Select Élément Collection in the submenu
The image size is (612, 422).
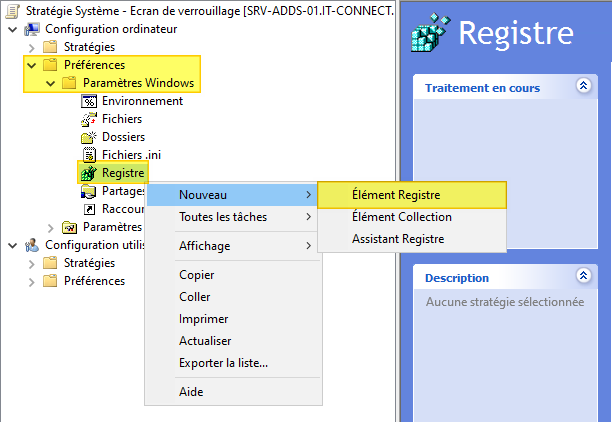coord(412,217)
